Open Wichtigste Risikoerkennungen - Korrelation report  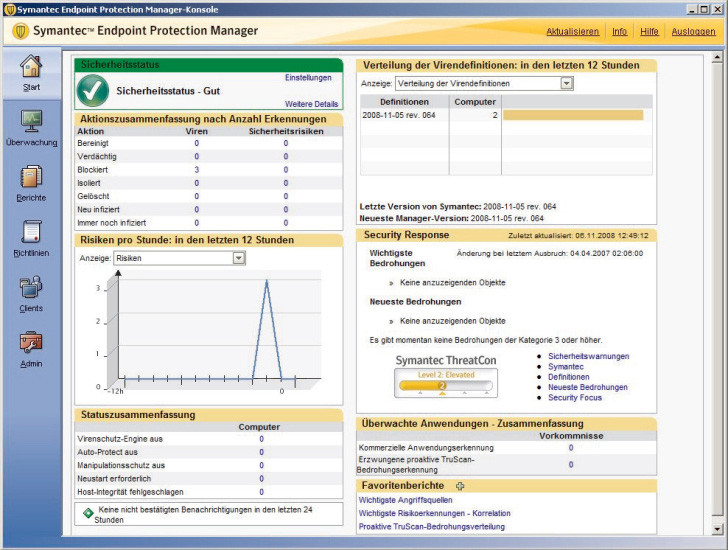click(x=435, y=513)
